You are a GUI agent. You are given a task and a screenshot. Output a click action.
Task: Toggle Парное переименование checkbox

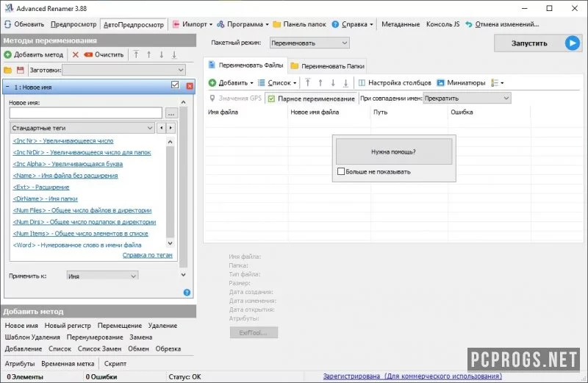tap(311, 99)
